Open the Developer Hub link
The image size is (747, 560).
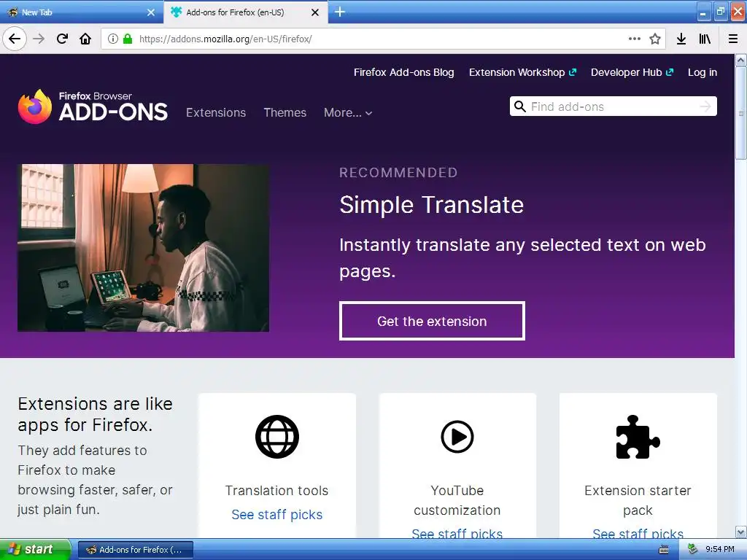tap(632, 72)
